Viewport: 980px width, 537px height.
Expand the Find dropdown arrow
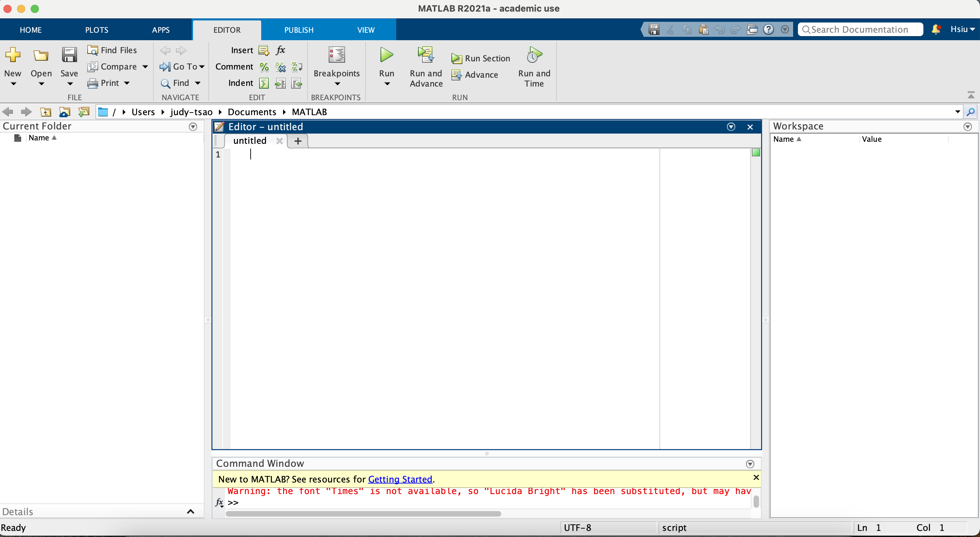pyautogui.click(x=198, y=83)
